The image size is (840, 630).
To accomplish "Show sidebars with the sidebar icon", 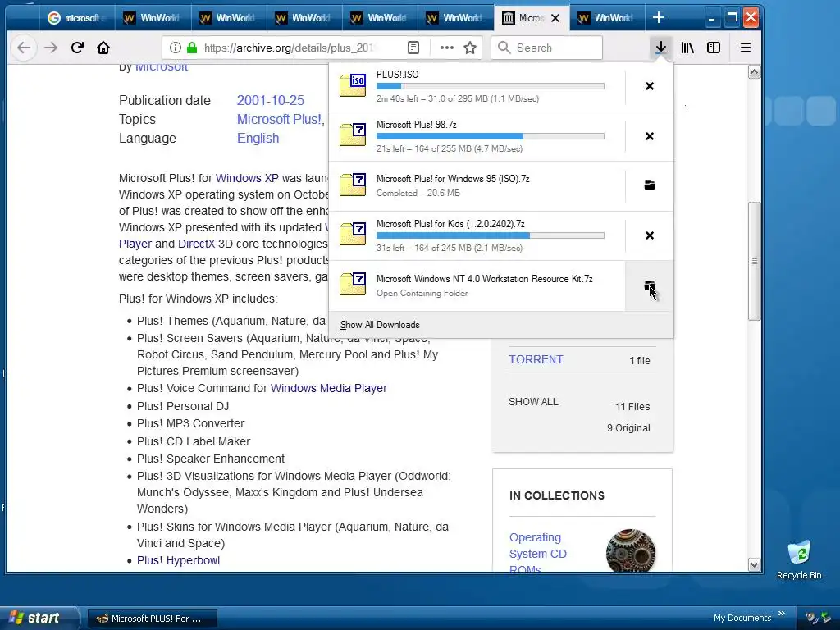I will pyautogui.click(x=714, y=48).
